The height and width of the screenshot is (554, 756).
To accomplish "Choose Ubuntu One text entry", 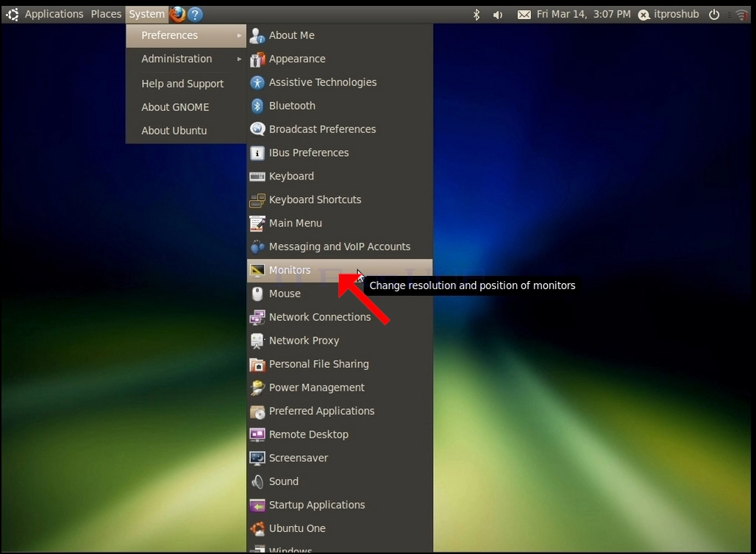I will [x=297, y=528].
